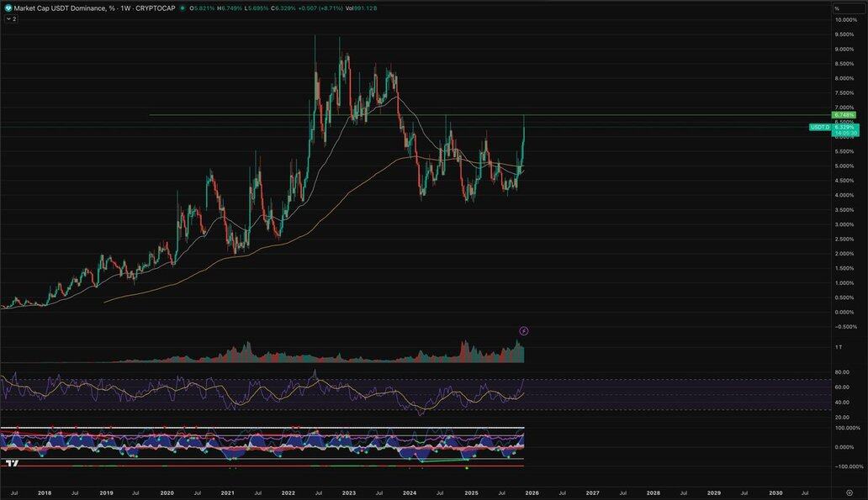Open time axis settings gear icon

(x=849, y=491)
